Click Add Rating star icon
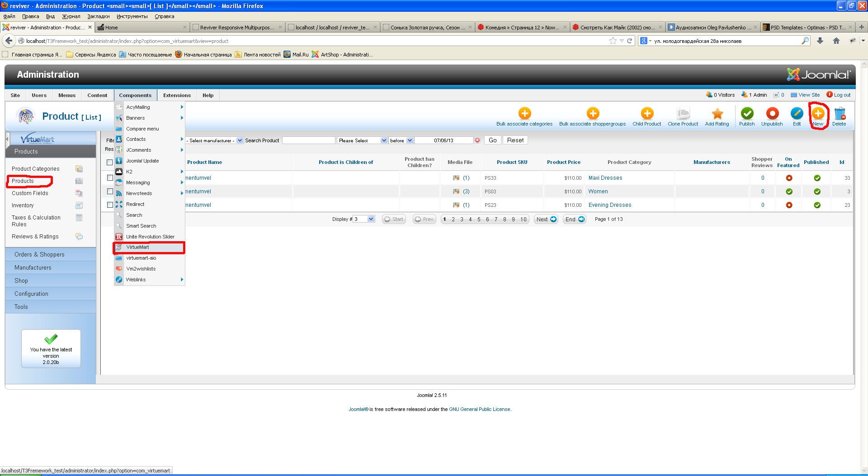Screen dimensions: 868x476 pyautogui.click(x=717, y=113)
